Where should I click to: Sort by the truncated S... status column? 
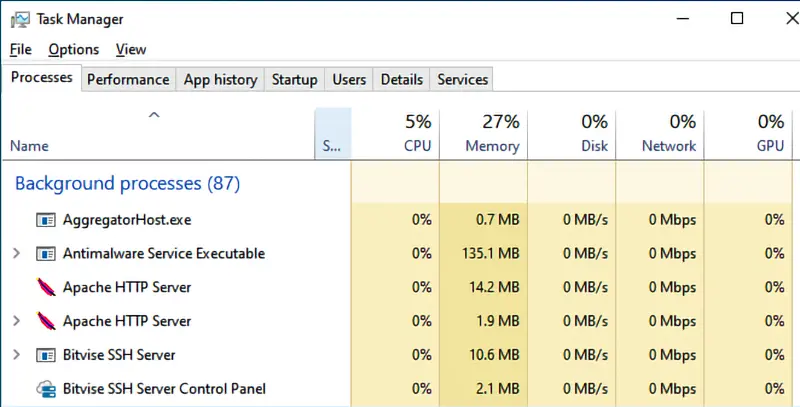(333, 134)
